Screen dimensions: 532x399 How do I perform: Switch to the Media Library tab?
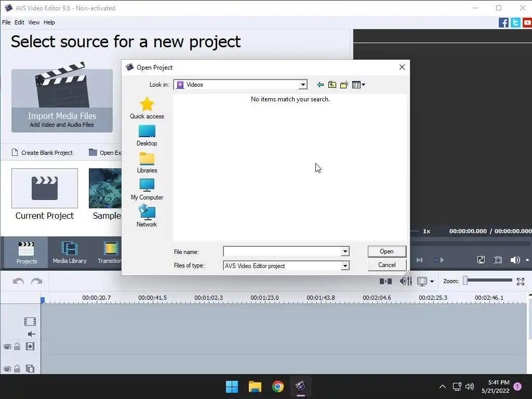coord(70,252)
